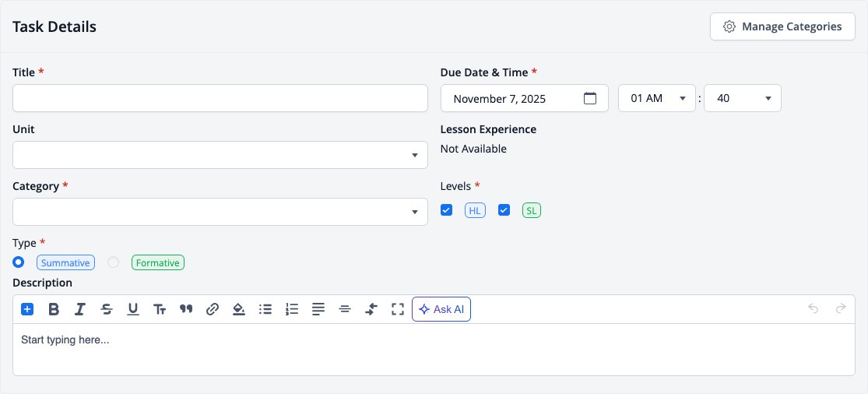Select the Formative type radio button
868x394 pixels.
pos(113,262)
